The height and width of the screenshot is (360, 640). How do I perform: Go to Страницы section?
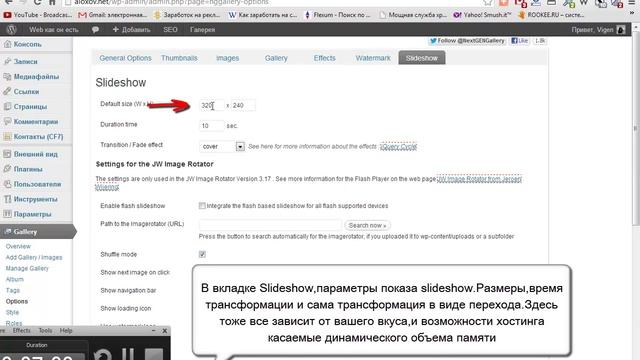tap(30, 107)
